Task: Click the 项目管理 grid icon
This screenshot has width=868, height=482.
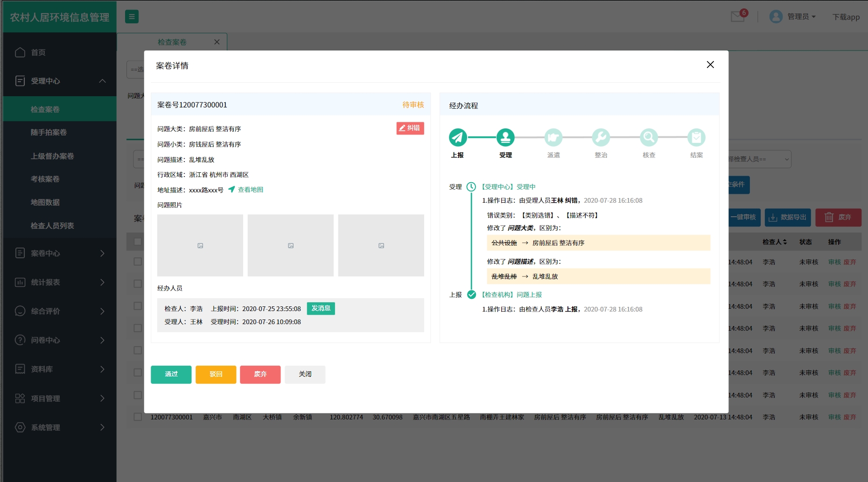Action: coord(20,398)
